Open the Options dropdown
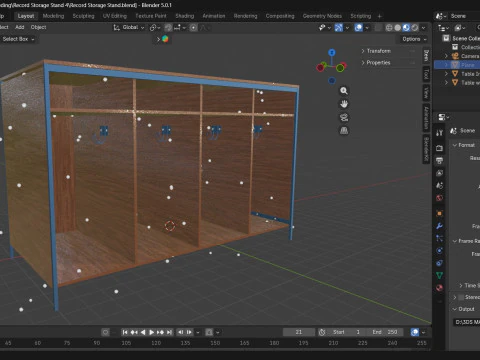This screenshot has width=480, height=360. tap(414, 39)
